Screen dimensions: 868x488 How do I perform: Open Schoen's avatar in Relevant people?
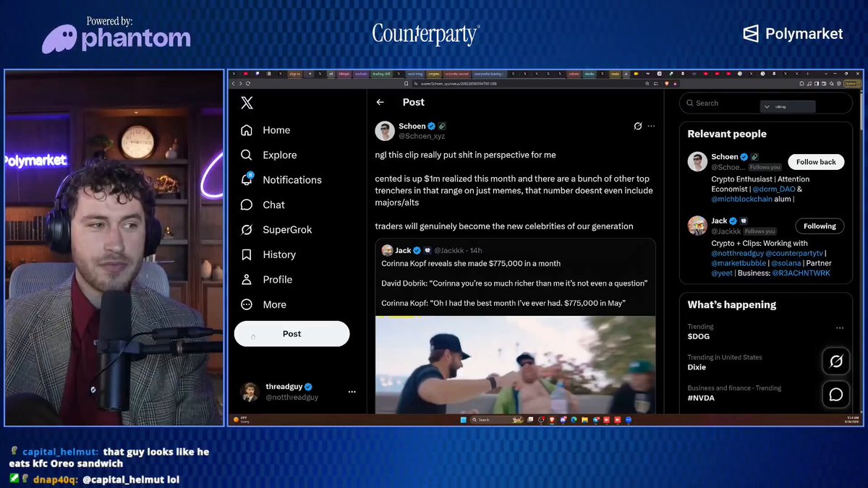[x=697, y=161]
